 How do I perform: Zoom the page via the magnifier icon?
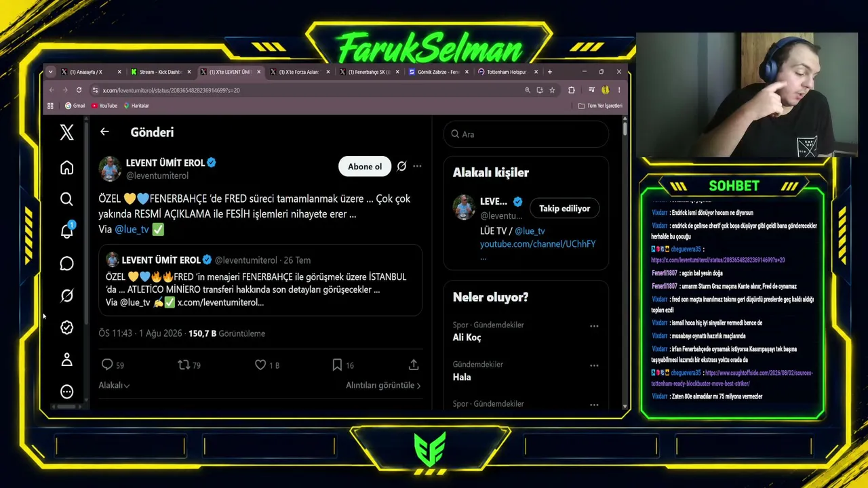(527, 90)
